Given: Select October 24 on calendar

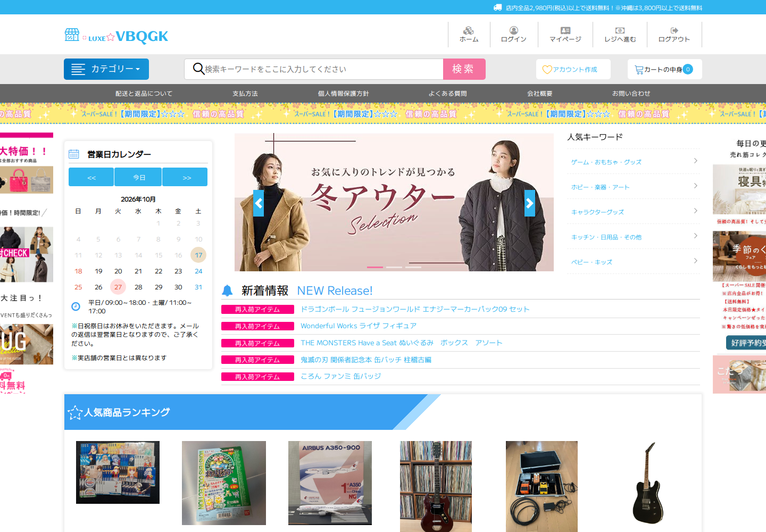Looking at the screenshot, I should (198, 271).
